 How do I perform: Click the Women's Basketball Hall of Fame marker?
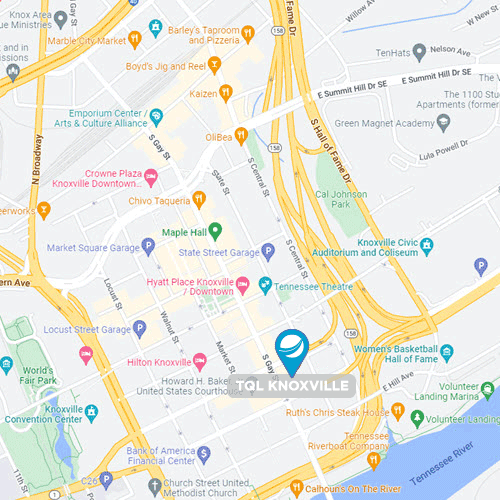coord(447,353)
